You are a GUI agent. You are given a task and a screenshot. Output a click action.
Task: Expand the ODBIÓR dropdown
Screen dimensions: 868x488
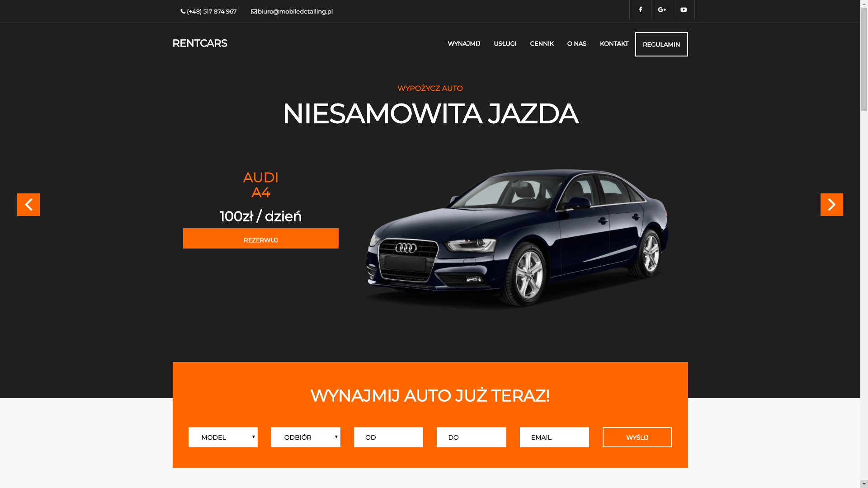pos(306,437)
